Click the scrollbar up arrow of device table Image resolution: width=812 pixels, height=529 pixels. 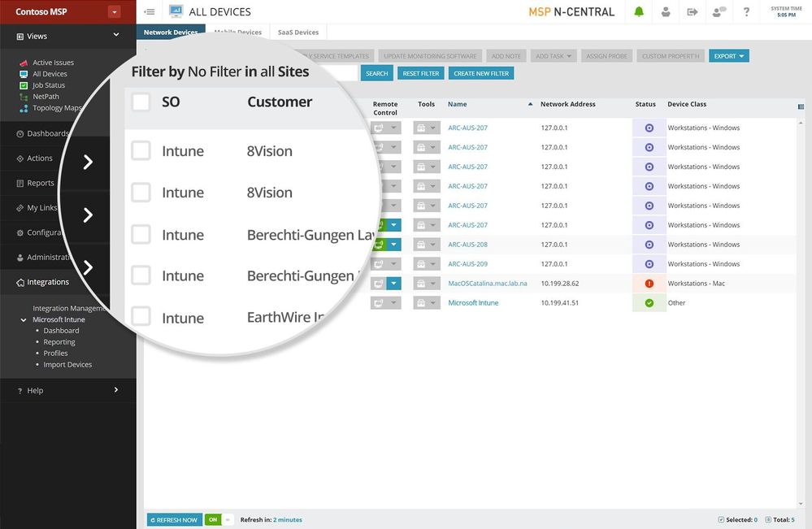[801, 124]
